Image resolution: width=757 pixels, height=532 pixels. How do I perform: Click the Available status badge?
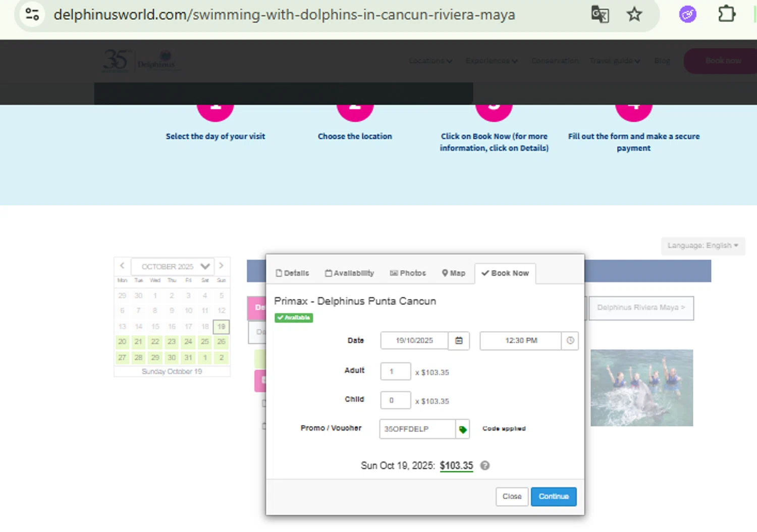click(x=294, y=317)
